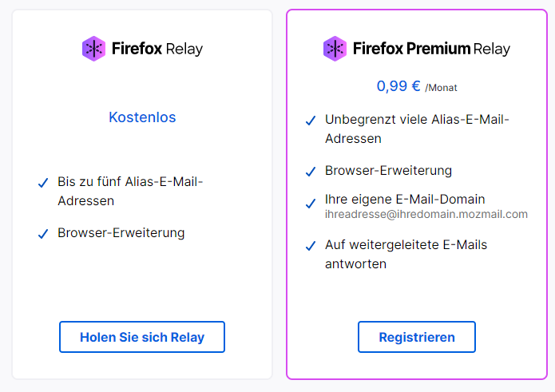Screen dimensions: 555x392
Task: Click the Firefox Relay title text
Action: pos(157,49)
